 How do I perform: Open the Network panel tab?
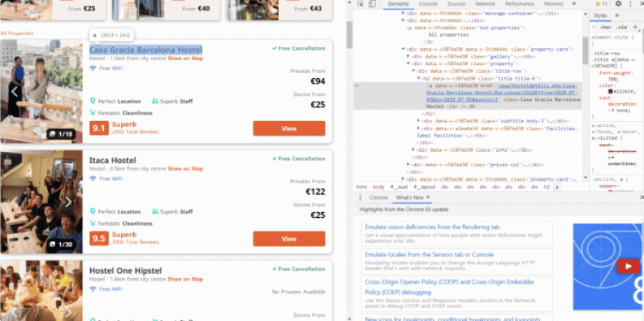tap(485, 4)
